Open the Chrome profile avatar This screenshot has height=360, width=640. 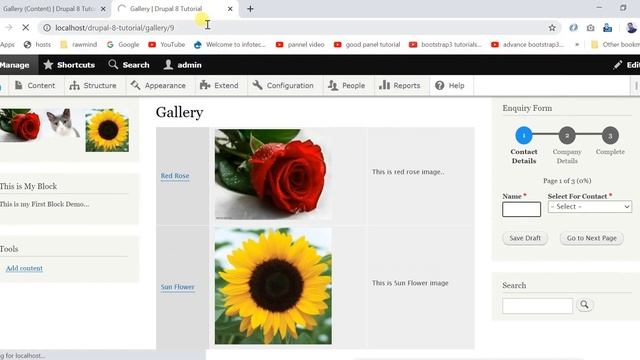tap(631, 28)
